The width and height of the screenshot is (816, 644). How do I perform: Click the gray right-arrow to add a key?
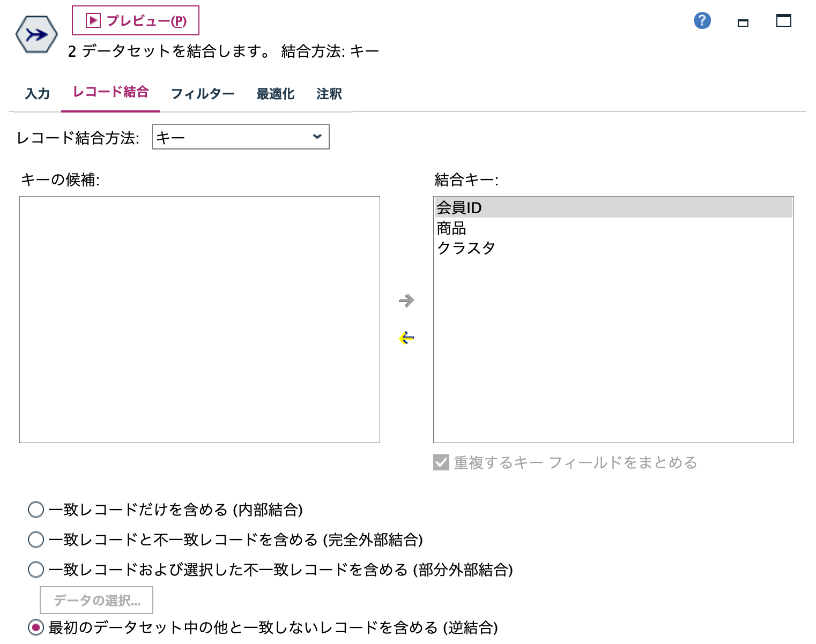(x=406, y=301)
